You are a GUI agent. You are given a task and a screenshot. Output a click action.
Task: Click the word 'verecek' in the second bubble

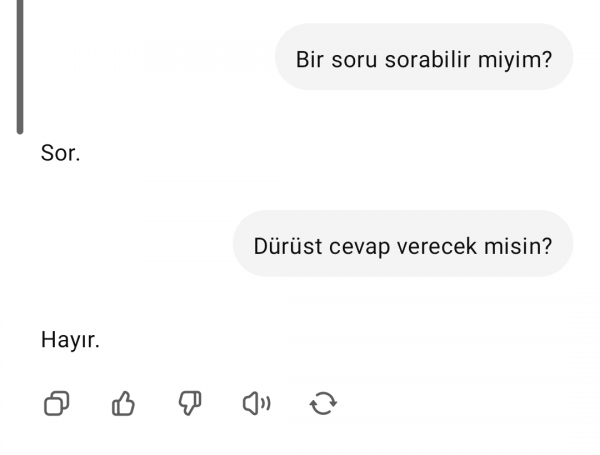pyautogui.click(x=437, y=246)
